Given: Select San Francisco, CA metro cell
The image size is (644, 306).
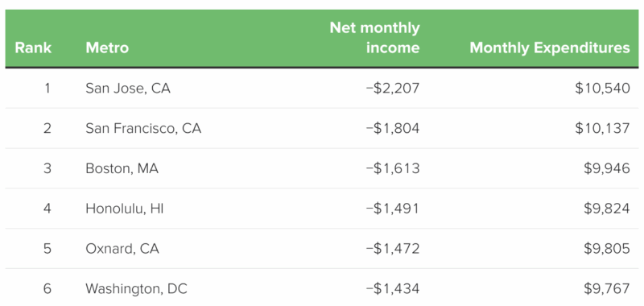Looking at the screenshot, I should 143,129.
